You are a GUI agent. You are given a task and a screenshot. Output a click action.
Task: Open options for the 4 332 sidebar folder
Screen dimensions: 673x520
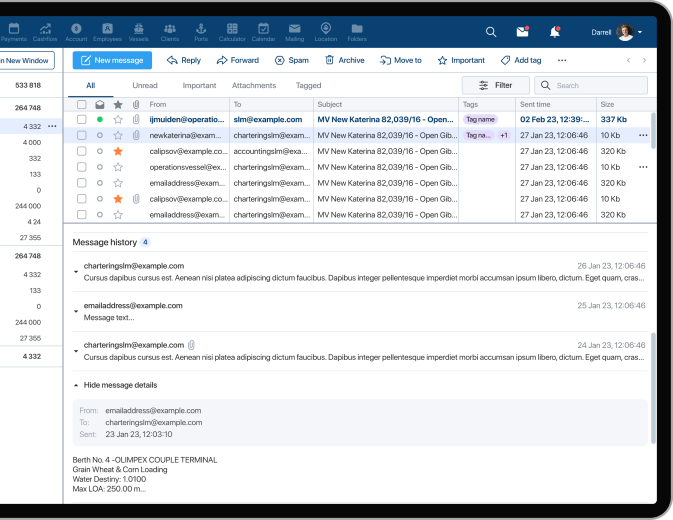[x=52, y=127]
